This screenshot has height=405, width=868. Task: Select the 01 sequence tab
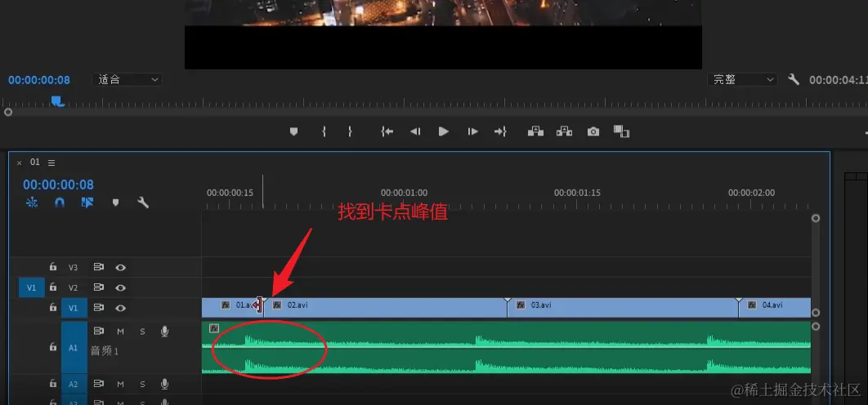pos(35,162)
